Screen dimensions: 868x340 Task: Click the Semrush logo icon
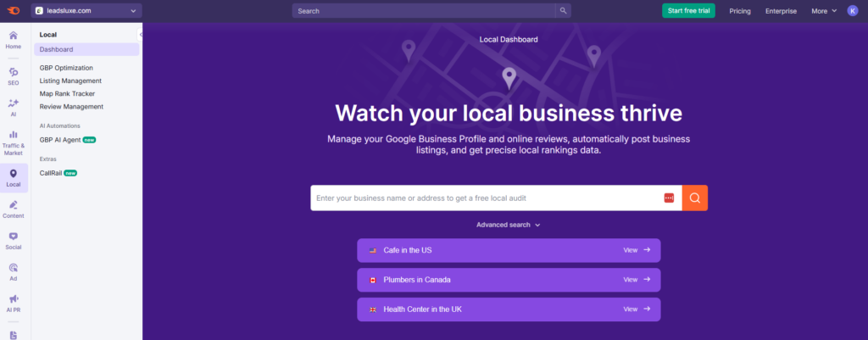[x=14, y=10]
